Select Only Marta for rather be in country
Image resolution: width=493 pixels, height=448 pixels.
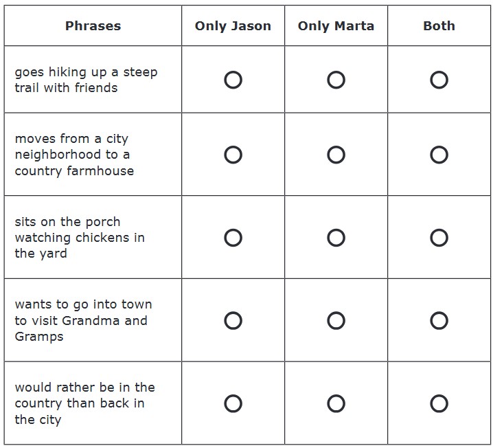coord(336,403)
